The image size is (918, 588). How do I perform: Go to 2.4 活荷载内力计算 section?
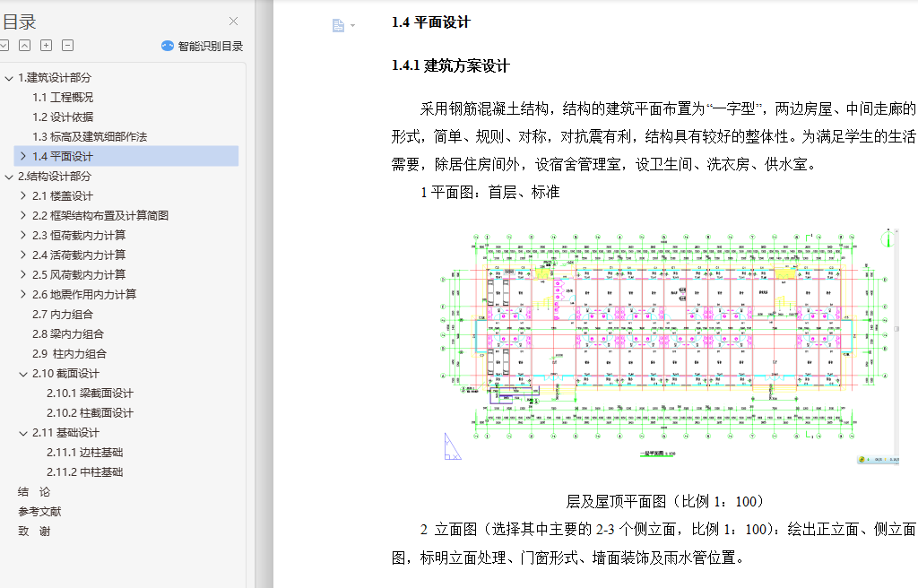(79, 255)
